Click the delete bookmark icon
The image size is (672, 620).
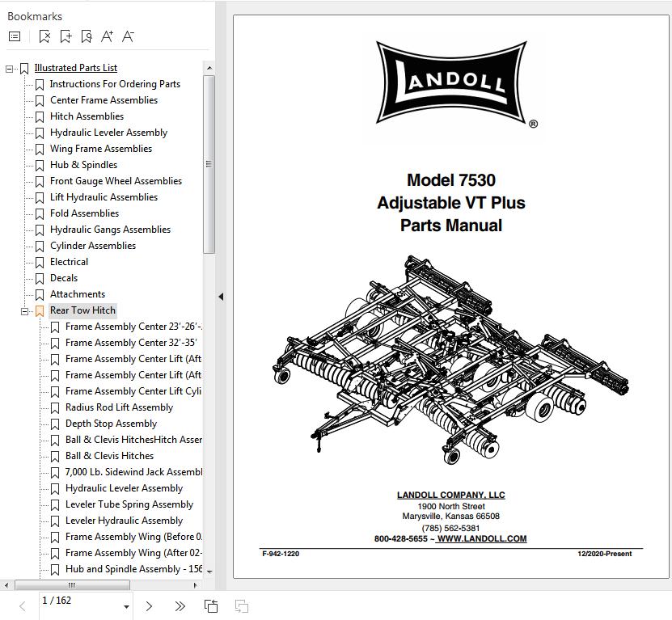click(44, 36)
